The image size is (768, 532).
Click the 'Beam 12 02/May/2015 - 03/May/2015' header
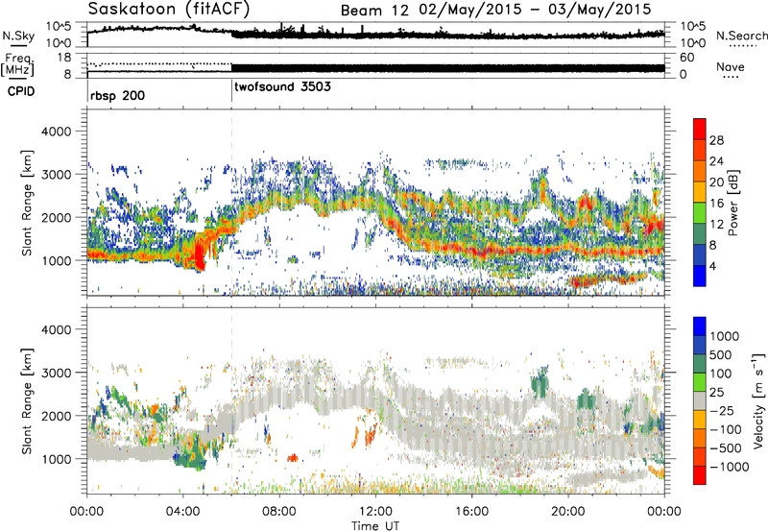(495, 10)
